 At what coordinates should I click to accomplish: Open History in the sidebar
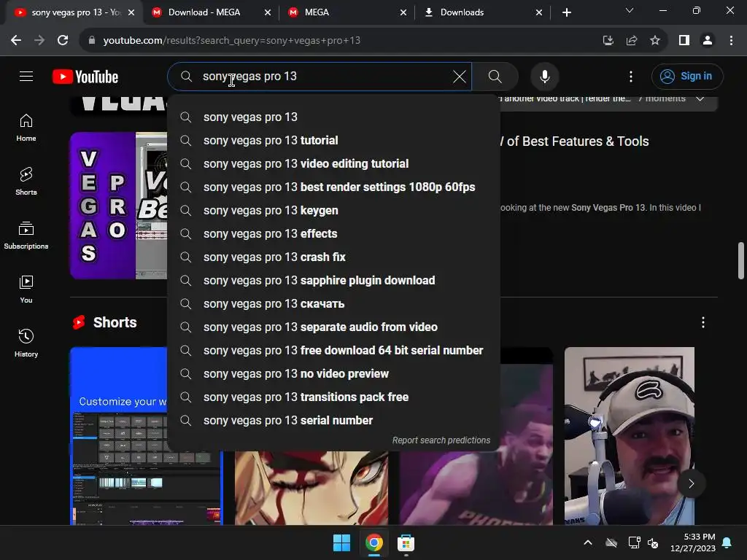(26, 343)
